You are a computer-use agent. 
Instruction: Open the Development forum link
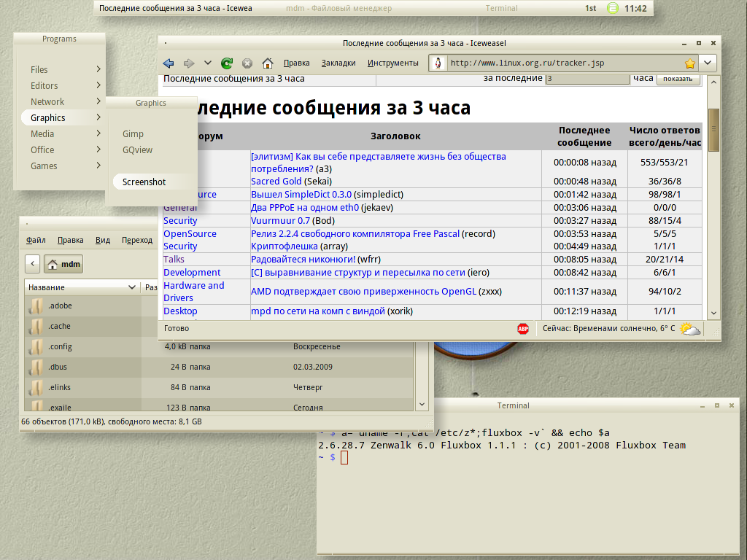click(192, 273)
